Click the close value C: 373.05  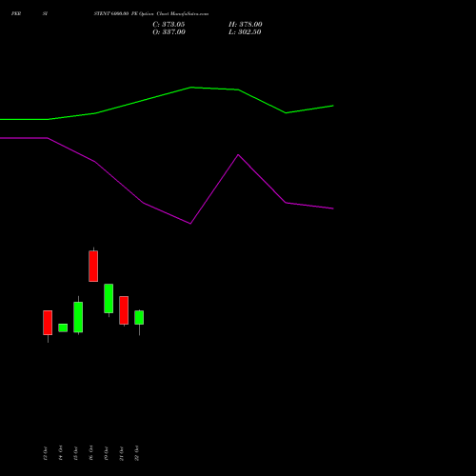(x=169, y=25)
